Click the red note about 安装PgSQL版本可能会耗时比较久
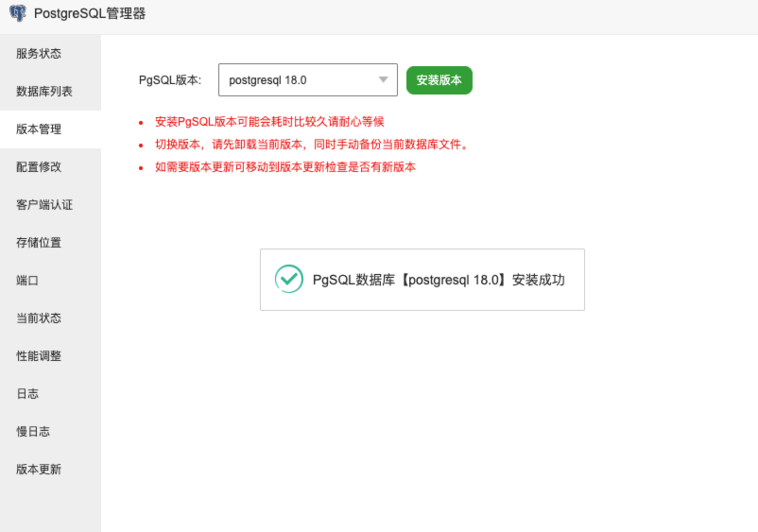 [x=269, y=122]
